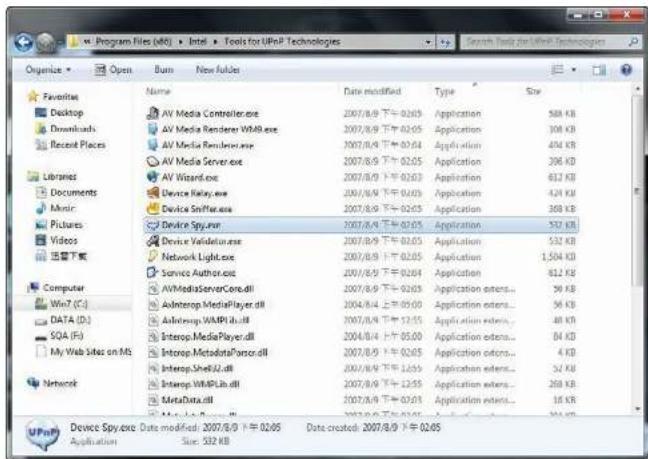Screen dimensions: 648x459
Task: Sort by the Type column header
Action: (x=444, y=91)
